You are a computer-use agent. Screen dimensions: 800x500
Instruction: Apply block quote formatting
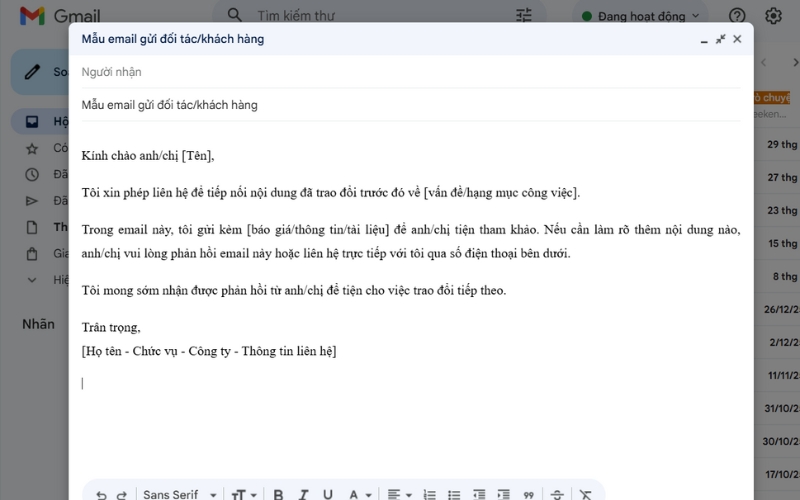[x=529, y=495]
